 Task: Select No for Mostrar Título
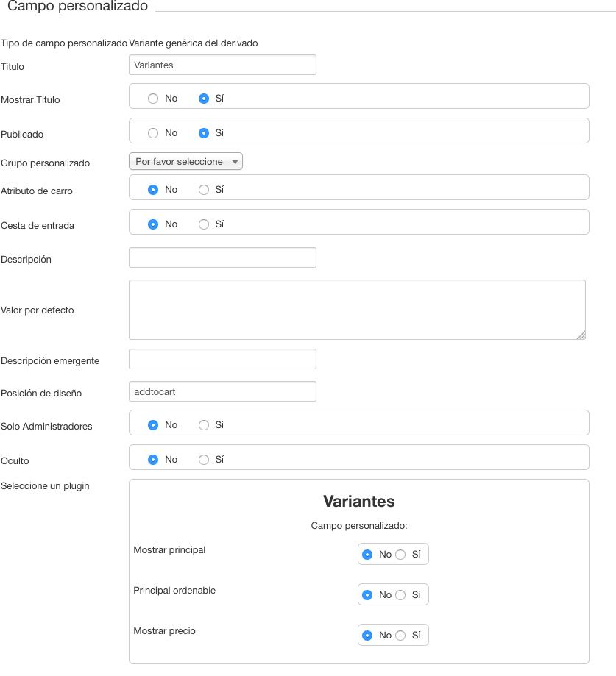[x=152, y=99]
